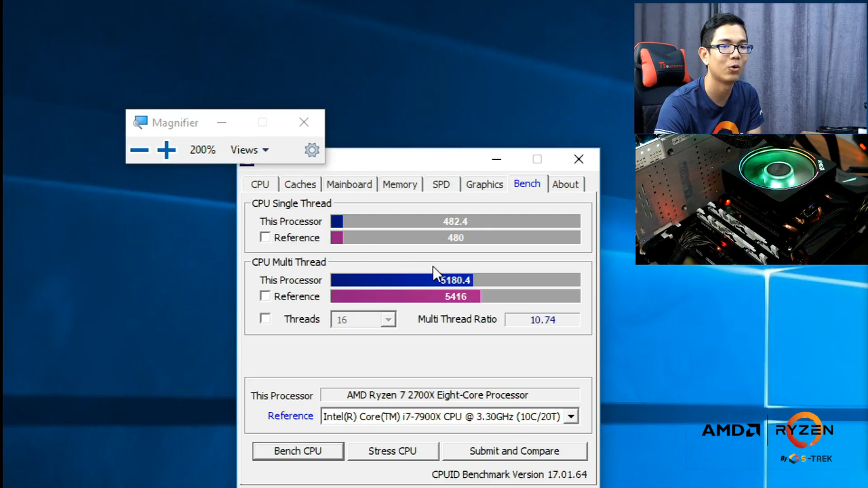Viewport: 868px width, 488px height.
Task: Click the presenter webcam thumbnail
Action: pos(751,68)
